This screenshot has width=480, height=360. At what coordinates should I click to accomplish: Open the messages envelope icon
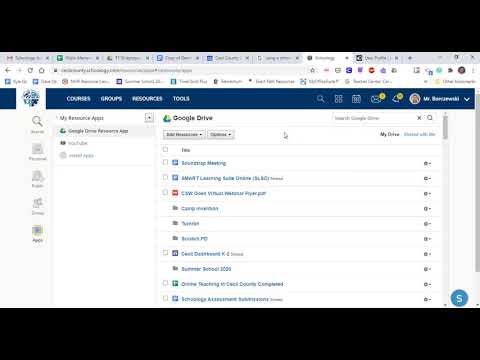(x=376, y=99)
